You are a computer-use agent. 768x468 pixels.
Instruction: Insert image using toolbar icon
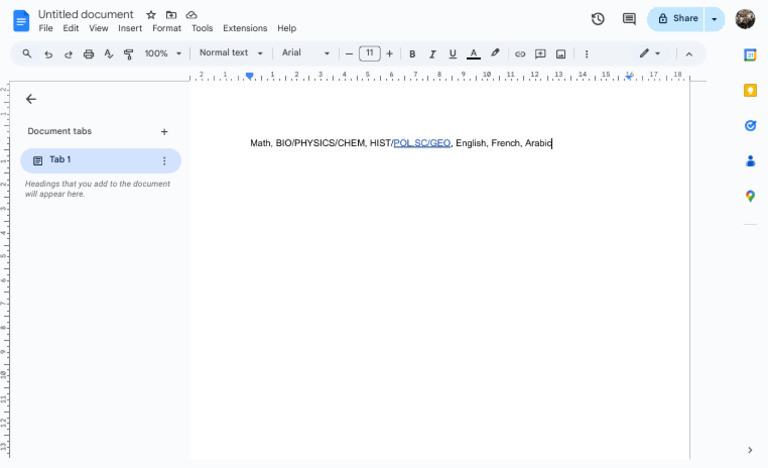coord(561,54)
